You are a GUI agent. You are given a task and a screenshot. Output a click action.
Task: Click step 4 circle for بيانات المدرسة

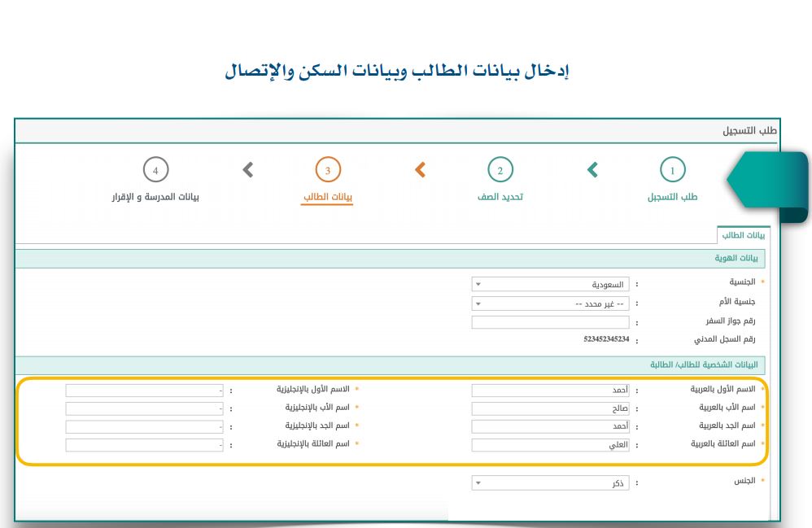(x=155, y=170)
